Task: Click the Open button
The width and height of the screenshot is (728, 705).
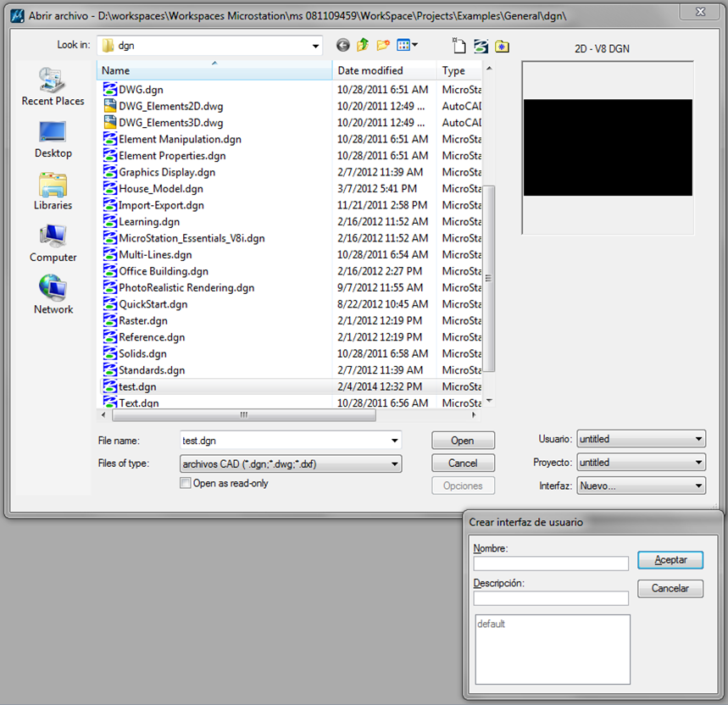Action: click(x=463, y=440)
